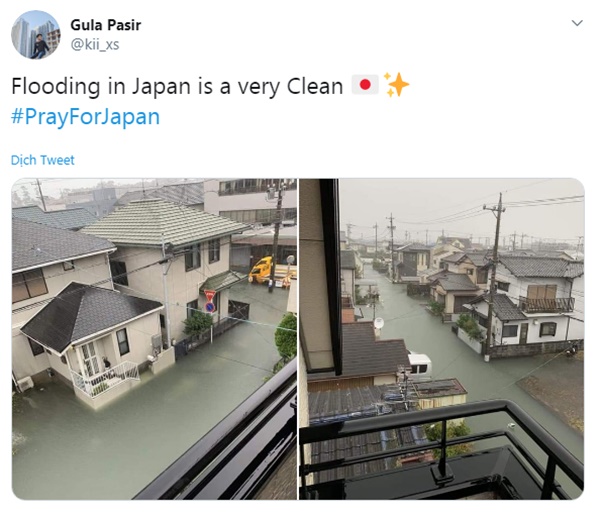The image size is (600, 516).
Task: Open the #PrayForJapan hashtag
Action: point(85,116)
